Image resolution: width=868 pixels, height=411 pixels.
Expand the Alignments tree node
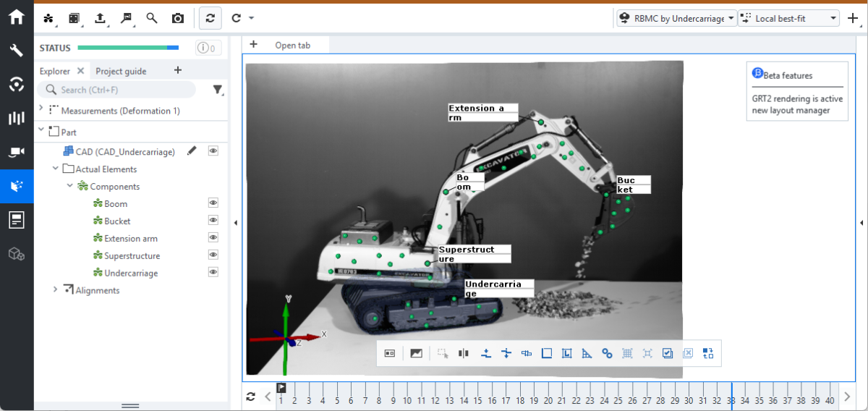pos(56,290)
